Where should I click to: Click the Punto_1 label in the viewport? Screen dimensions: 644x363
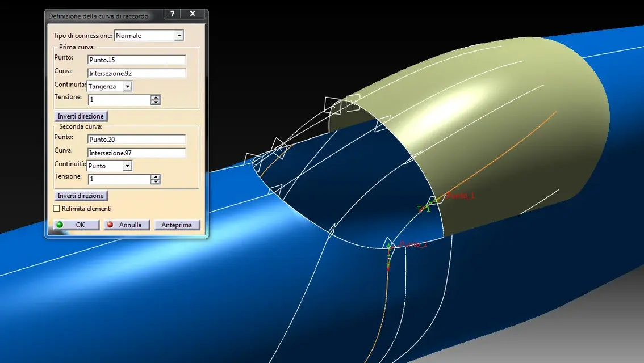click(461, 196)
